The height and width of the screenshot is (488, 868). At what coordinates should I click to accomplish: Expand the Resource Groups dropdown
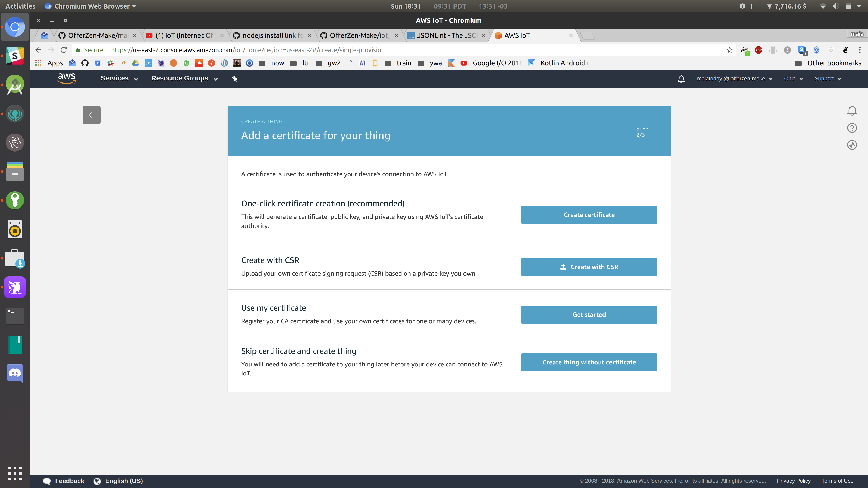[184, 78]
